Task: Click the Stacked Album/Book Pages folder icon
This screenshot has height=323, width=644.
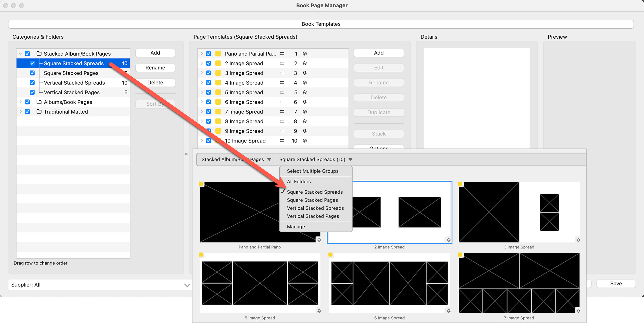Action: 39,54
